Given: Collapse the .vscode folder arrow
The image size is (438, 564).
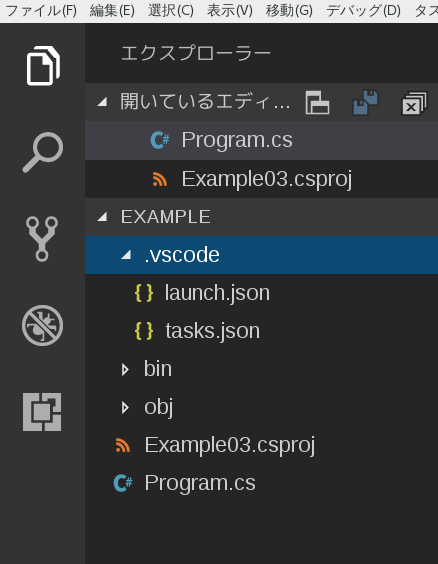Looking at the screenshot, I should coord(126,255).
